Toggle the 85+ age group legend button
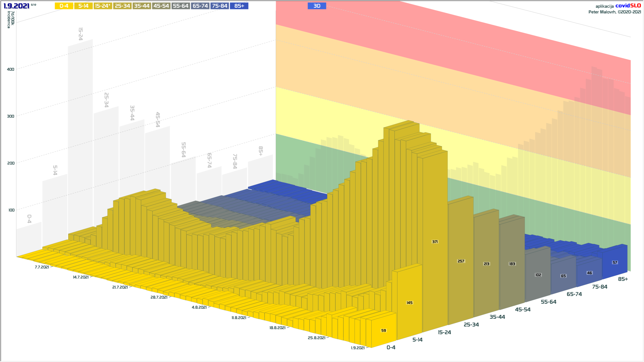The image size is (644, 362). [239, 6]
